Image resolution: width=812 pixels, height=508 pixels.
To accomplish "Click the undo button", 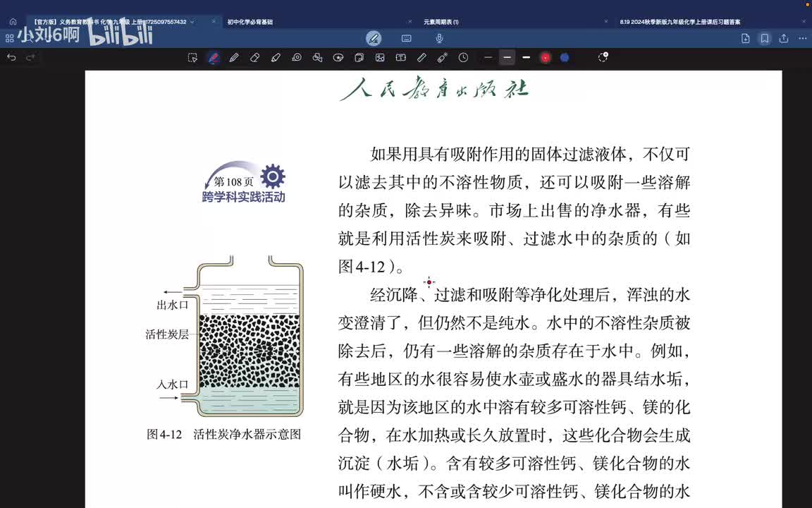I will pyautogui.click(x=11, y=58).
